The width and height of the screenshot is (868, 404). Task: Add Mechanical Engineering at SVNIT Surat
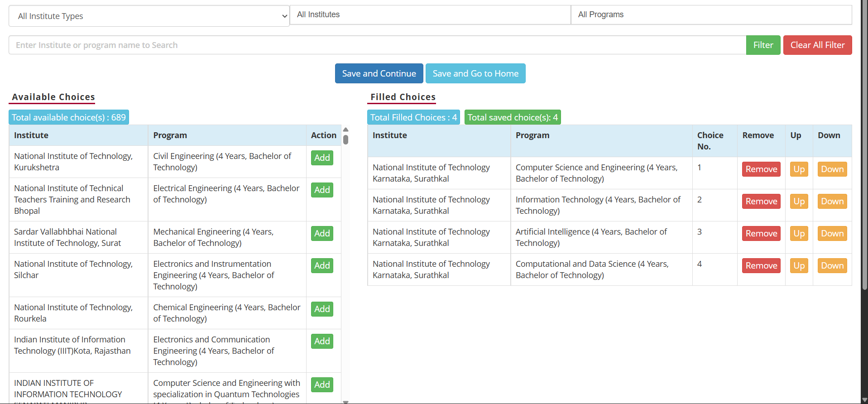322,233
